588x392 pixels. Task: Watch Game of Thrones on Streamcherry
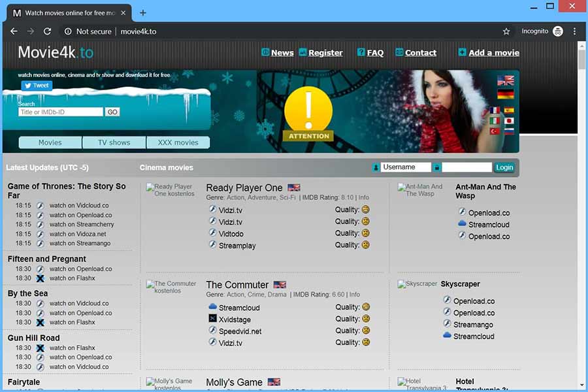(x=82, y=224)
